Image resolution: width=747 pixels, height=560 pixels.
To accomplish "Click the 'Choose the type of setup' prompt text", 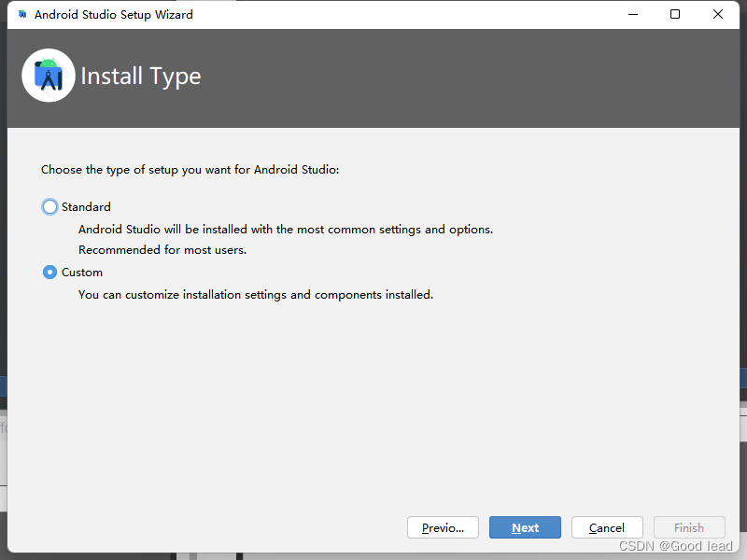I will 190,170.
